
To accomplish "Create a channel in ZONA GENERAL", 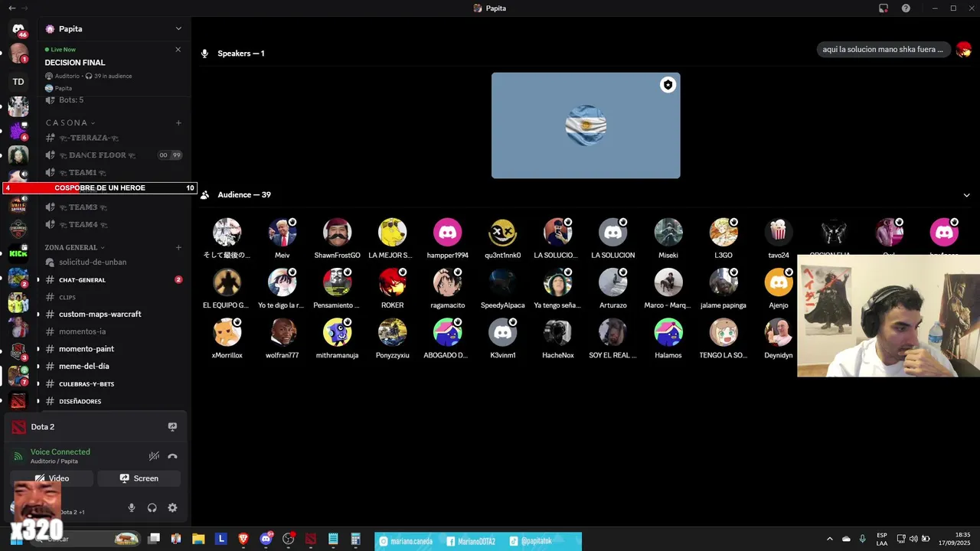I will (x=178, y=247).
